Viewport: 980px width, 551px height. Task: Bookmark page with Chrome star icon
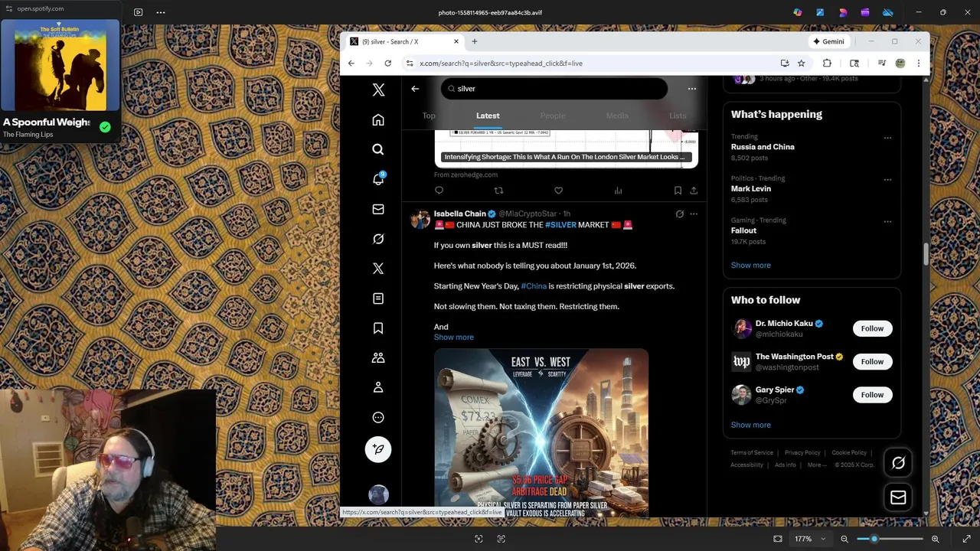tap(801, 64)
